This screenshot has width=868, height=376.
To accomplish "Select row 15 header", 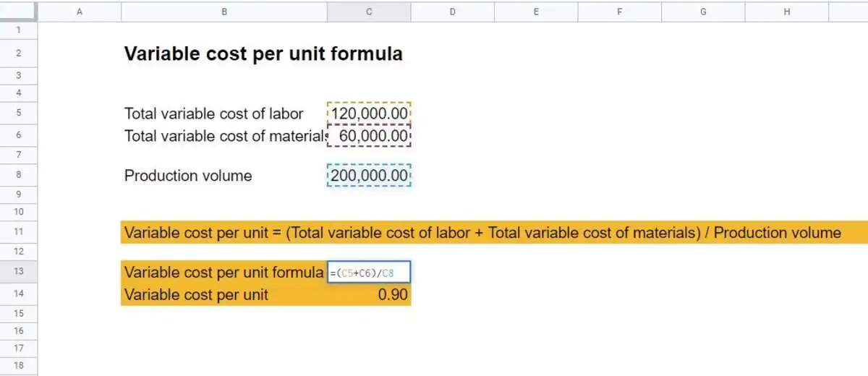I will (18, 314).
